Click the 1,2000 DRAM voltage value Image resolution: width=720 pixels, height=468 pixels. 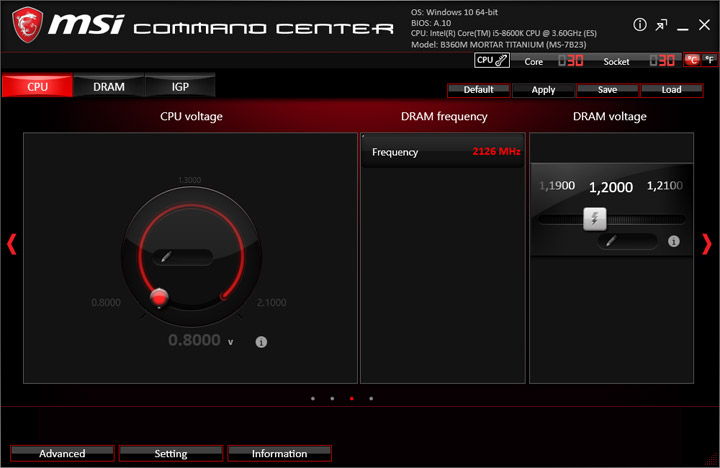pyautogui.click(x=611, y=187)
